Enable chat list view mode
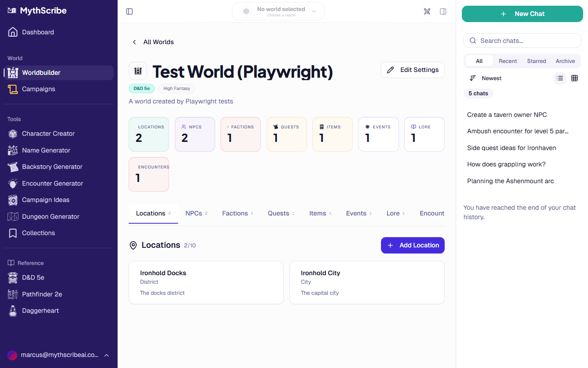This screenshot has width=588, height=368. coord(560,78)
